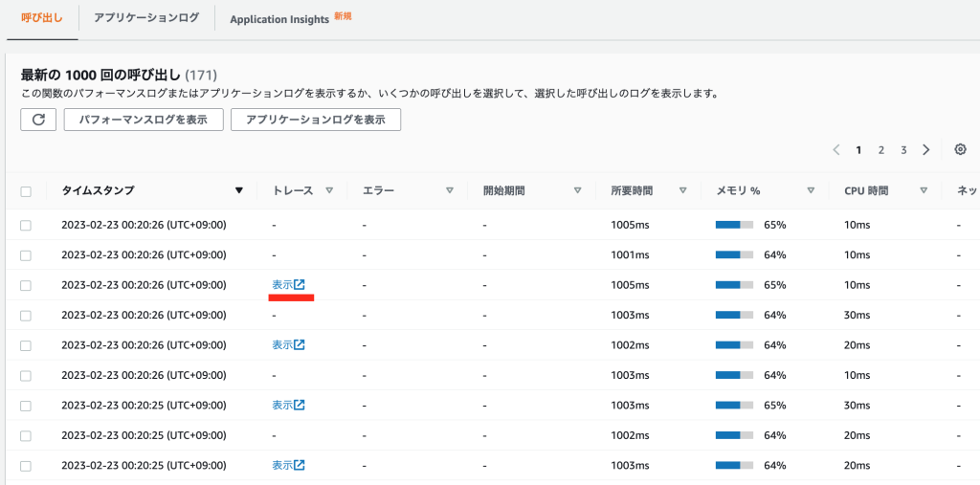Sort the 開始期間 column via its triangle

click(577, 191)
